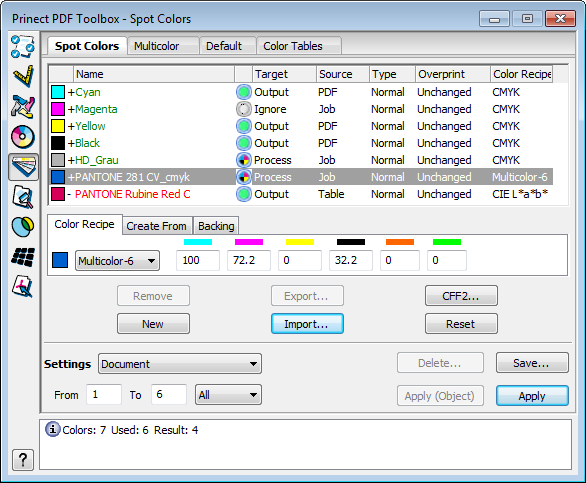Click the Source column header

(x=343, y=74)
